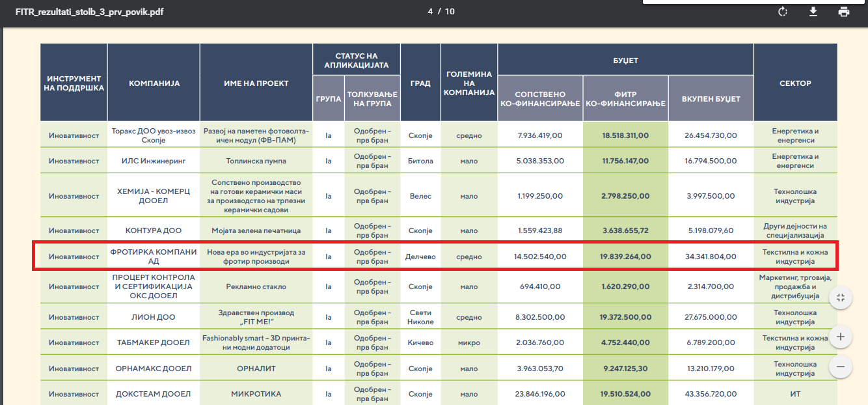Click FITR co-financing amount 11.756.147,00
This screenshot has width=868, height=405.
tap(625, 161)
